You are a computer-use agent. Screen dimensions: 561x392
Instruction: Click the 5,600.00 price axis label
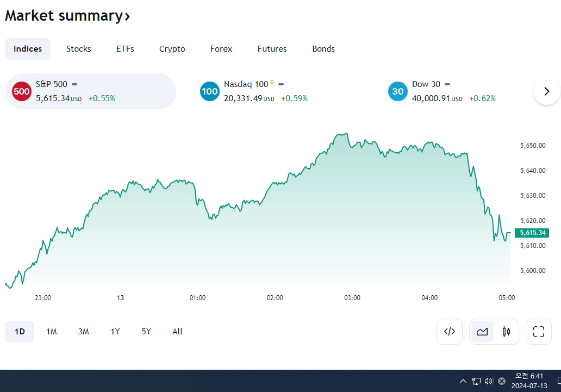pyautogui.click(x=533, y=271)
